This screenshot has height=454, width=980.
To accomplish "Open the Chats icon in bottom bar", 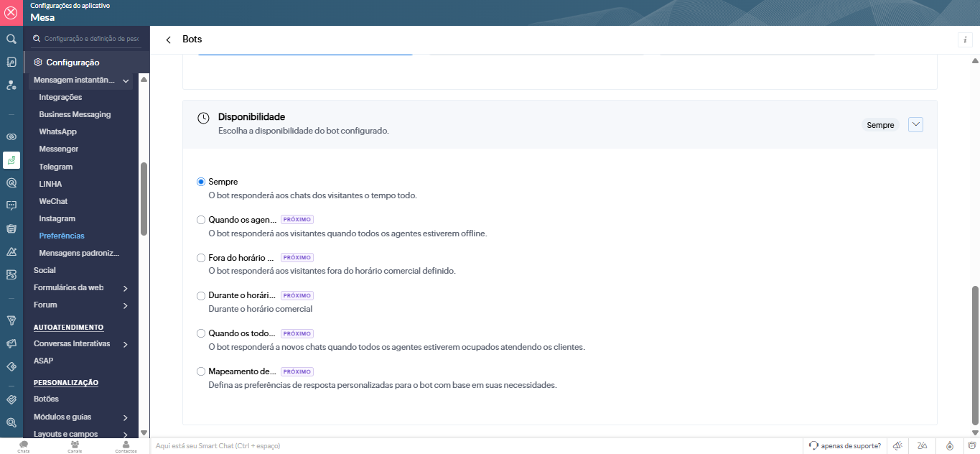I will pyautogui.click(x=24, y=446).
